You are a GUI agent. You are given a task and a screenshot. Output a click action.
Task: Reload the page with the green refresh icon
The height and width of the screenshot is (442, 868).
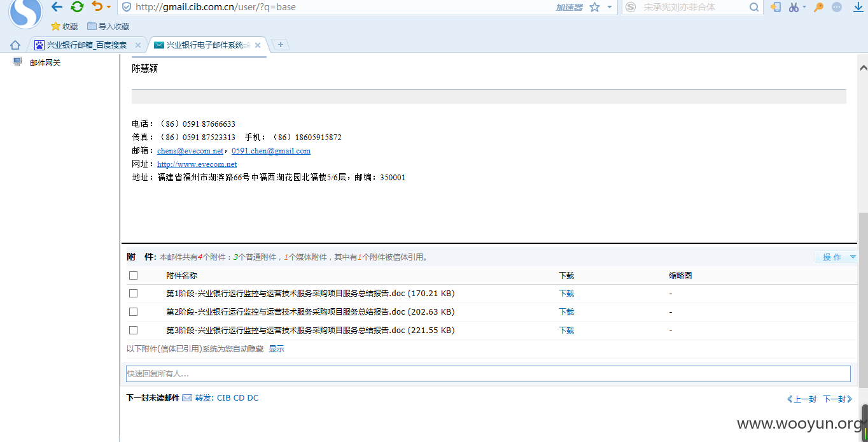click(x=77, y=7)
